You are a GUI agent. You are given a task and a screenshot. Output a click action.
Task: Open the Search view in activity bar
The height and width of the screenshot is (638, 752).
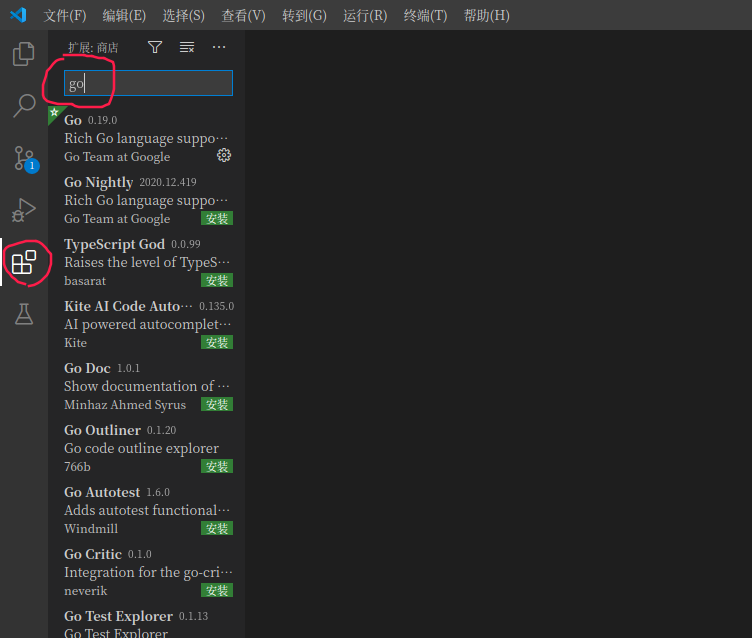coord(24,106)
